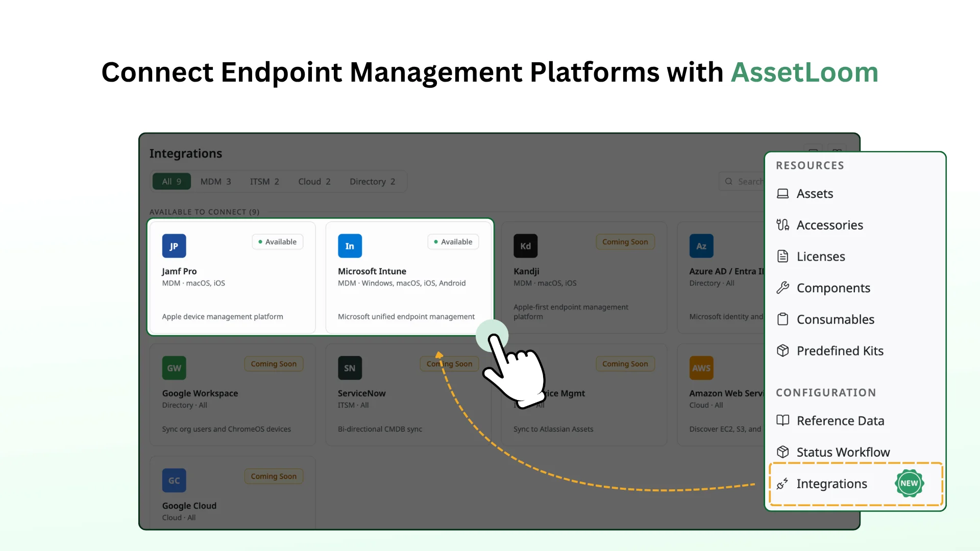This screenshot has height=551, width=980.
Task: Click the Predefined Kits box icon
Action: pos(782,350)
